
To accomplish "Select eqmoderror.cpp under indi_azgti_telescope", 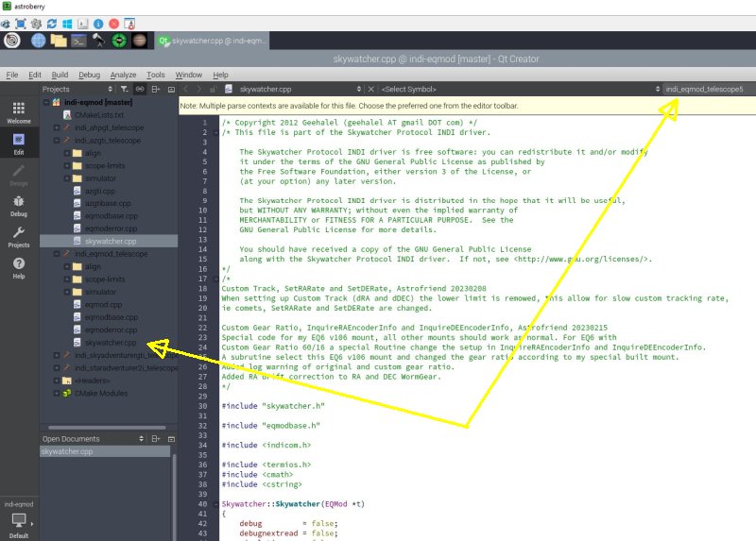I will [x=111, y=228].
